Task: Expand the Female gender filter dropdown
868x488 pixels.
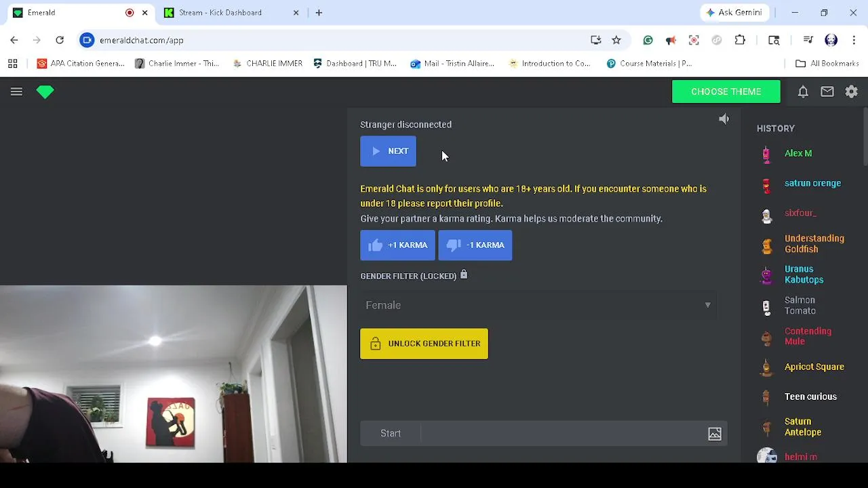Action: (x=538, y=305)
